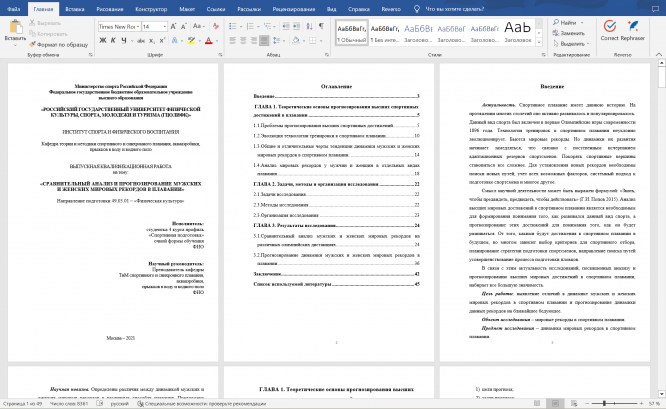Open the Стили styles pane launcher

(x=544, y=55)
